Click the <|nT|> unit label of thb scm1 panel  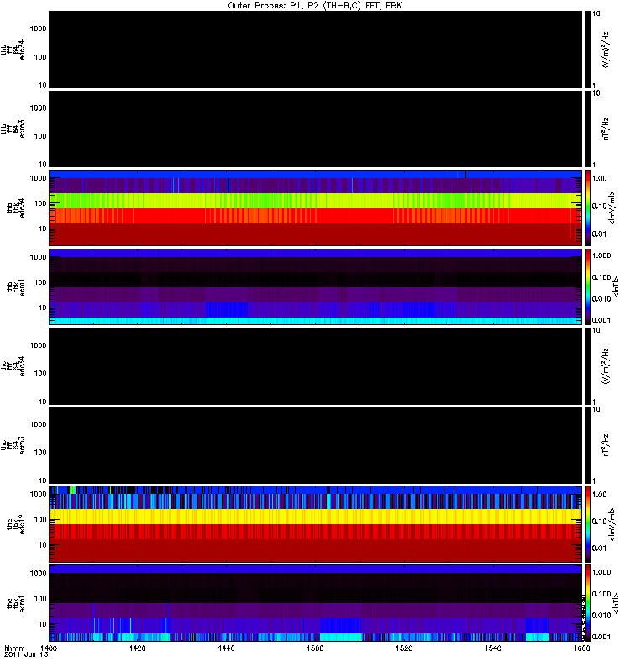coord(617,286)
